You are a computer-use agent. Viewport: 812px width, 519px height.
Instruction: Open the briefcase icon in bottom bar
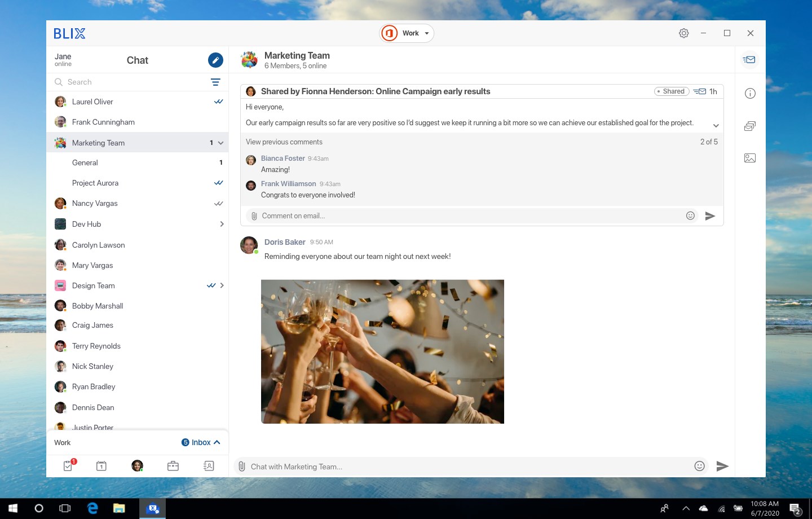click(x=173, y=466)
